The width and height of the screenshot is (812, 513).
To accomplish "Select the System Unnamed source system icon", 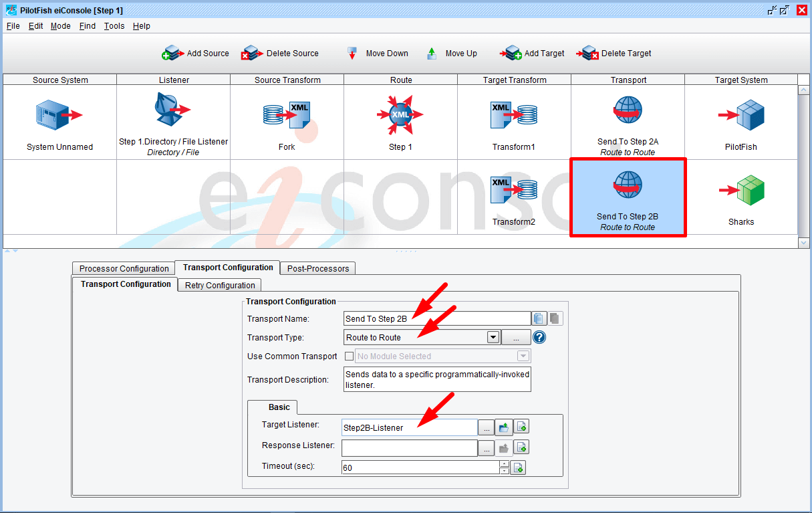I will point(59,115).
